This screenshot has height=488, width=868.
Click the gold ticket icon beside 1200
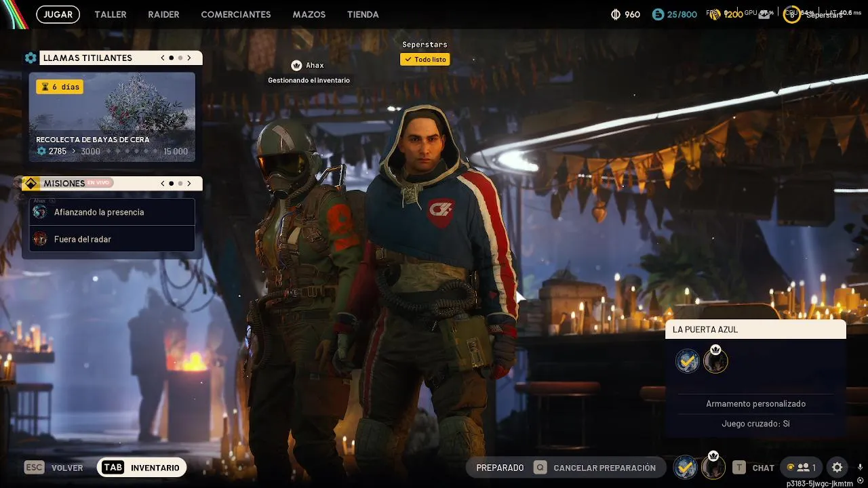(x=715, y=14)
